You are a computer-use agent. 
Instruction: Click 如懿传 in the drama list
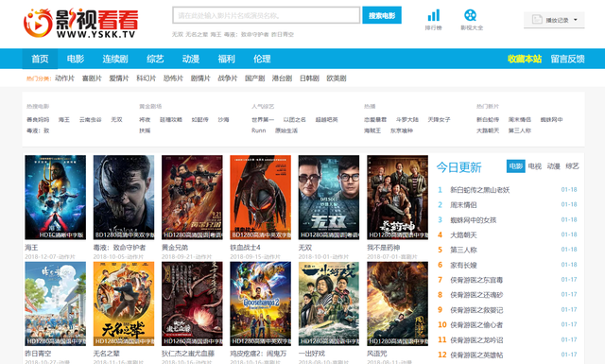click(x=199, y=120)
